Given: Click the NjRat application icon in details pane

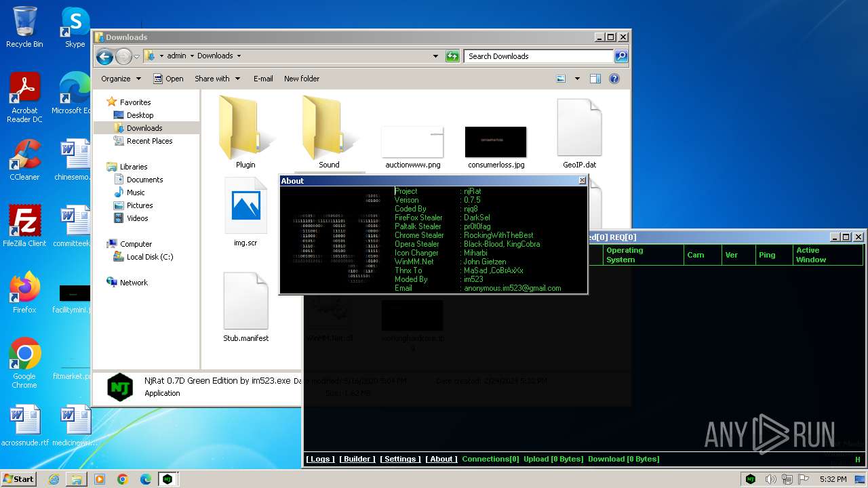Looking at the screenshot, I should pos(120,387).
